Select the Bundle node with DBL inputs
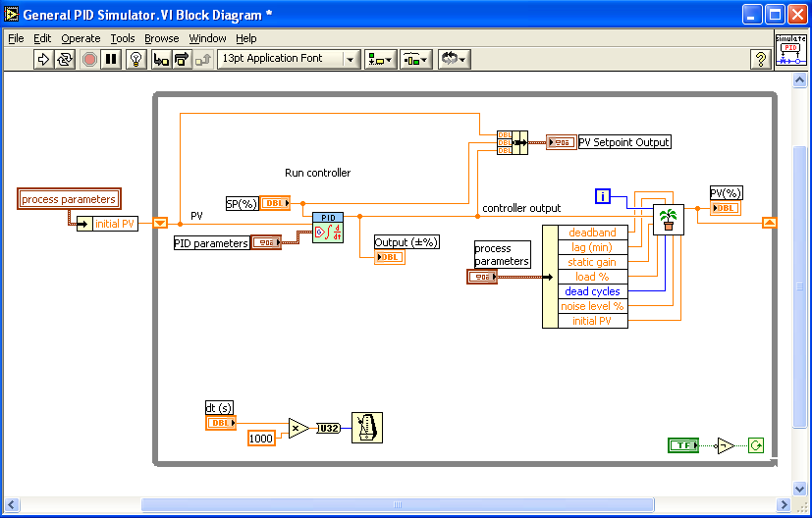Viewport: 812px width, 518px height. coord(513,142)
